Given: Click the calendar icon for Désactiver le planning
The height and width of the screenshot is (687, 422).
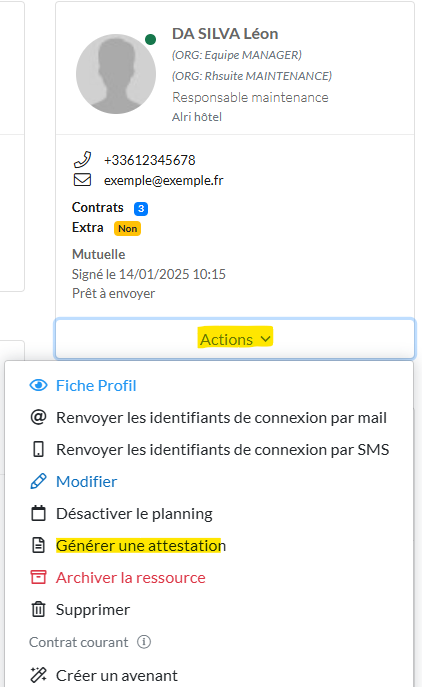Looking at the screenshot, I should coord(39,513).
